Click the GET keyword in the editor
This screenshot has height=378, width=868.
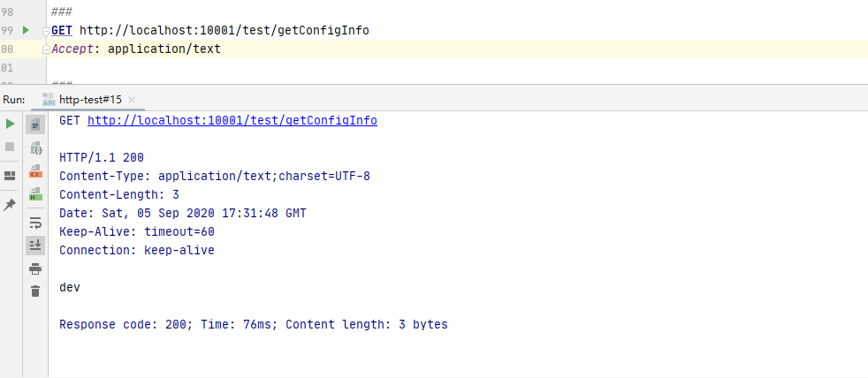tap(62, 30)
